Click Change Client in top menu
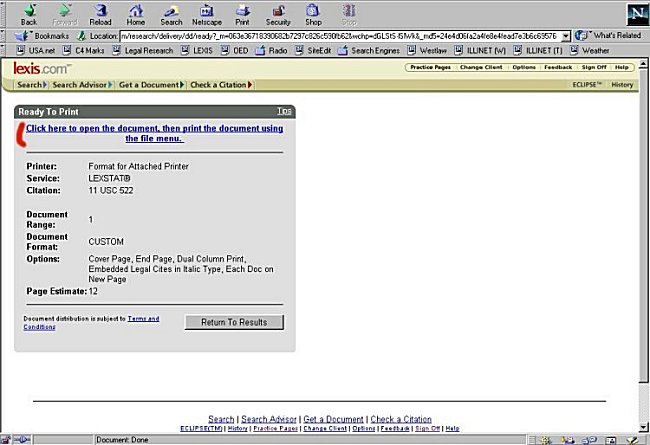The width and height of the screenshot is (650, 445). pos(481,67)
